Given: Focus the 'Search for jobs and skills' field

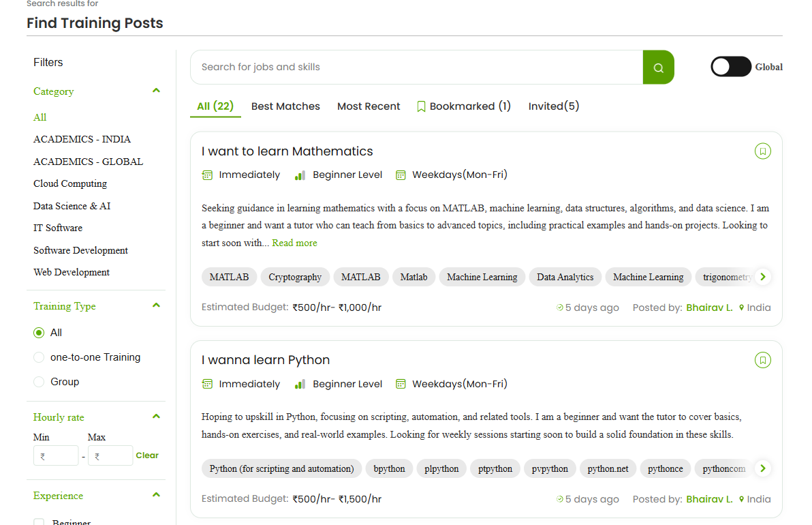Looking at the screenshot, I should click(x=417, y=67).
